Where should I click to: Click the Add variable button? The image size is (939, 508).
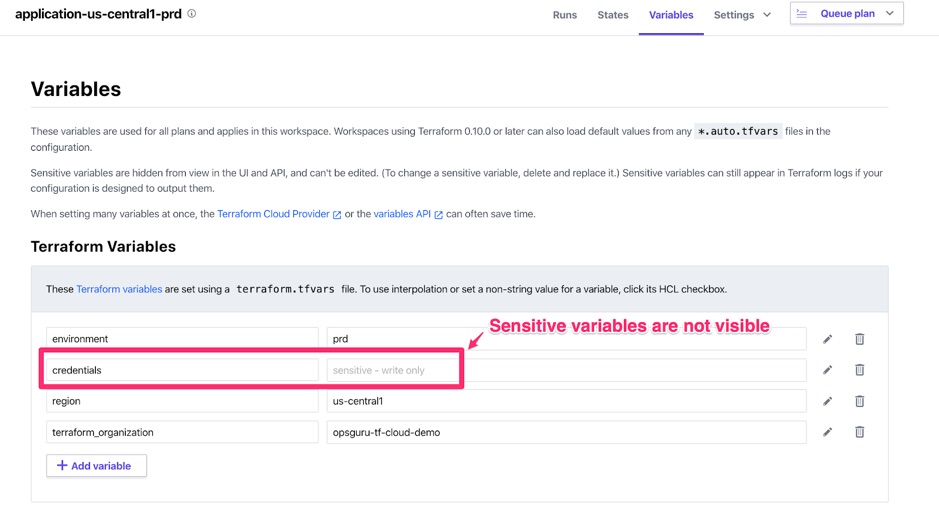pyautogui.click(x=96, y=465)
